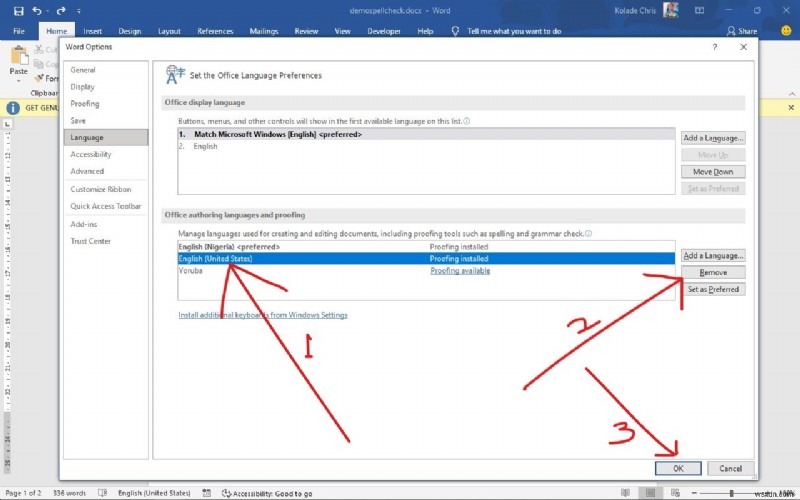The width and height of the screenshot is (800, 500).
Task: Switch to the View tab
Action: (x=342, y=31)
